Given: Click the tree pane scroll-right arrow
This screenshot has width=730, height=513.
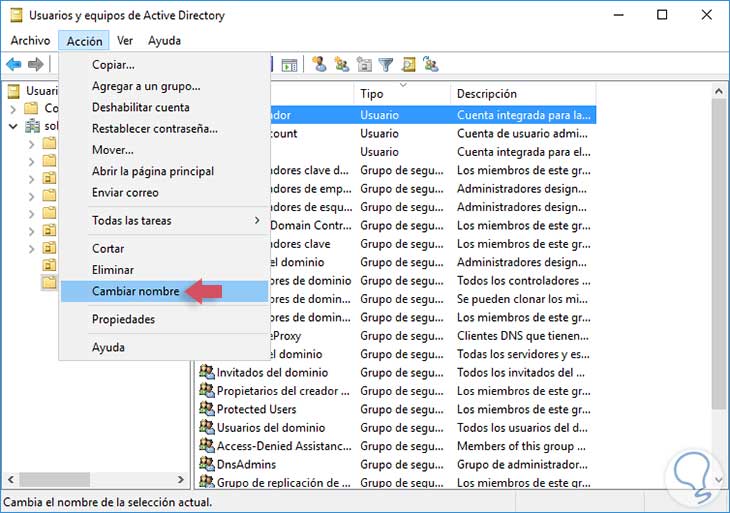Looking at the screenshot, I should (181, 479).
